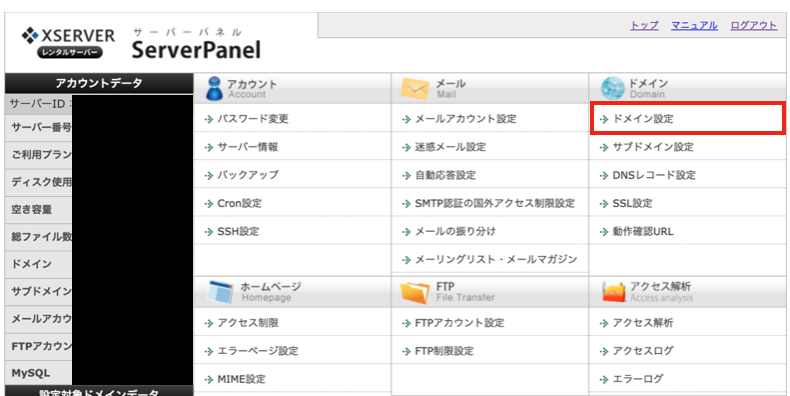Click the Domain globe icon

point(612,89)
